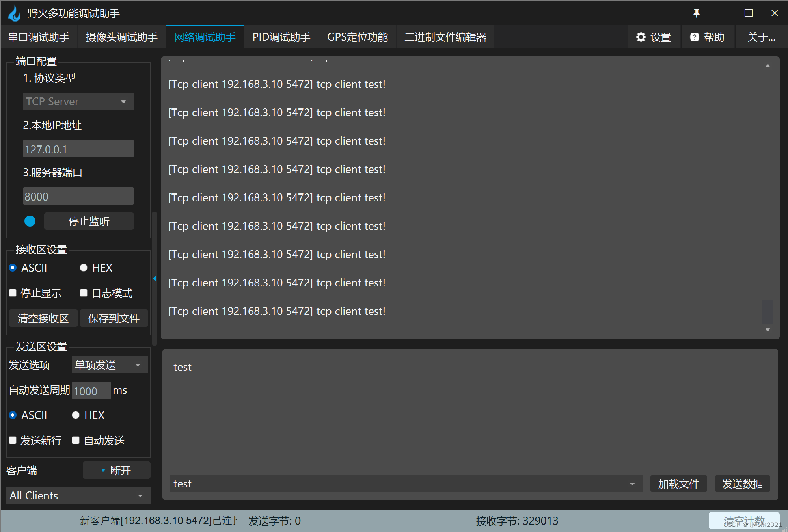This screenshot has width=788, height=532.
Task: Click the settings gear icon
Action: pos(641,37)
